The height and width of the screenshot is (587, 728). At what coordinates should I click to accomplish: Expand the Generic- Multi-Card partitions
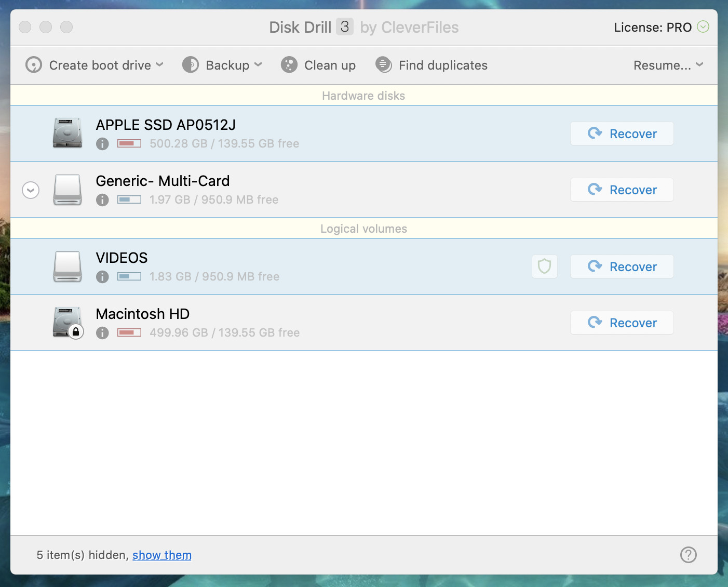[31, 190]
